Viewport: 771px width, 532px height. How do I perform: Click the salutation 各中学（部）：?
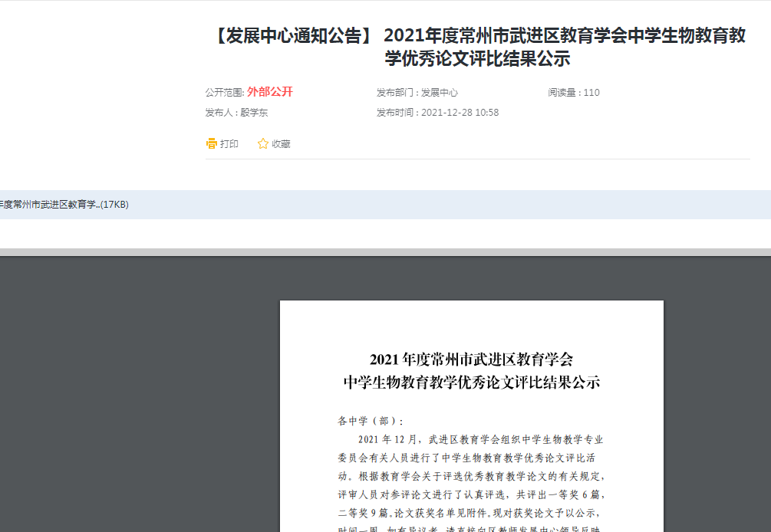tap(371, 421)
